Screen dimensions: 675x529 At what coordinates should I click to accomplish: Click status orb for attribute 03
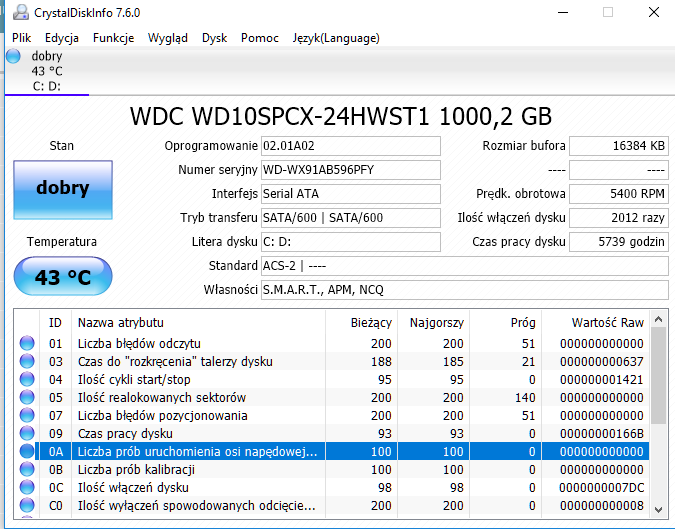[x=27, y=361]
